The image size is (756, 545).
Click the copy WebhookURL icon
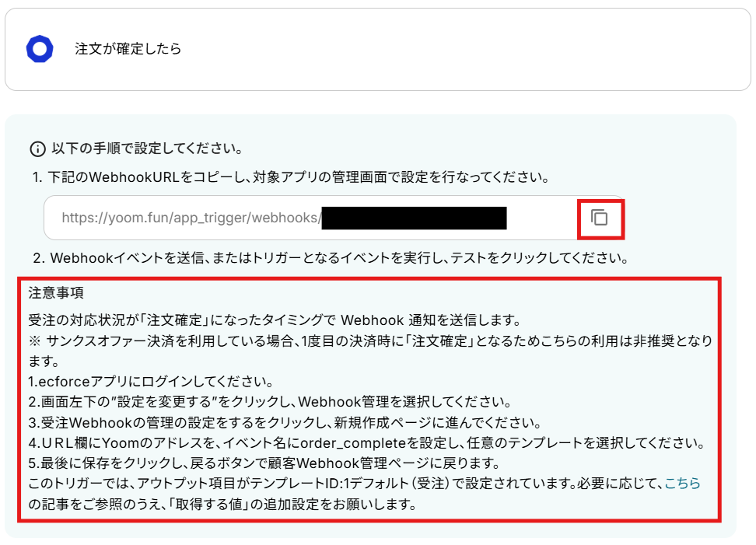[x=600, y=218]
